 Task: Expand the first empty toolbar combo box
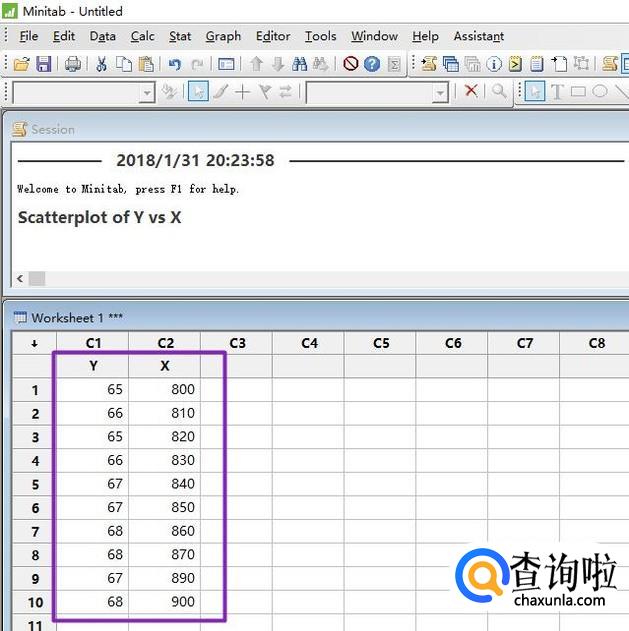click(x=147, y=93)
